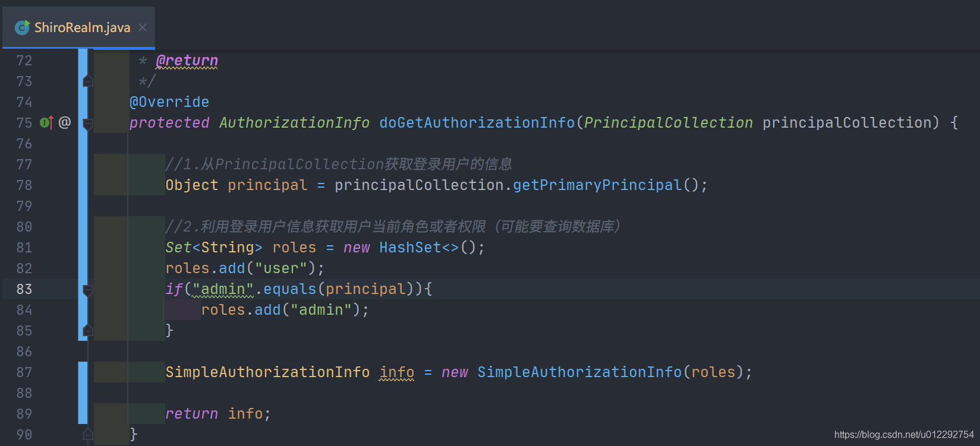Click the principalCollection parameter name on line 75
This screenshot has height=446, width=980.
pyautogui.click(x=847, y=123)
